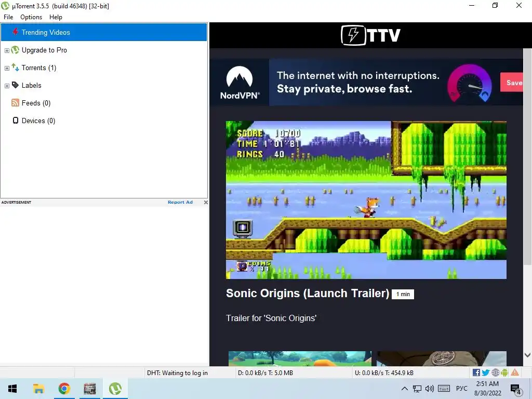532x399 pixels.
Task: Click the download speed status D: 0.0 kB/s
Action: point(265,373)
